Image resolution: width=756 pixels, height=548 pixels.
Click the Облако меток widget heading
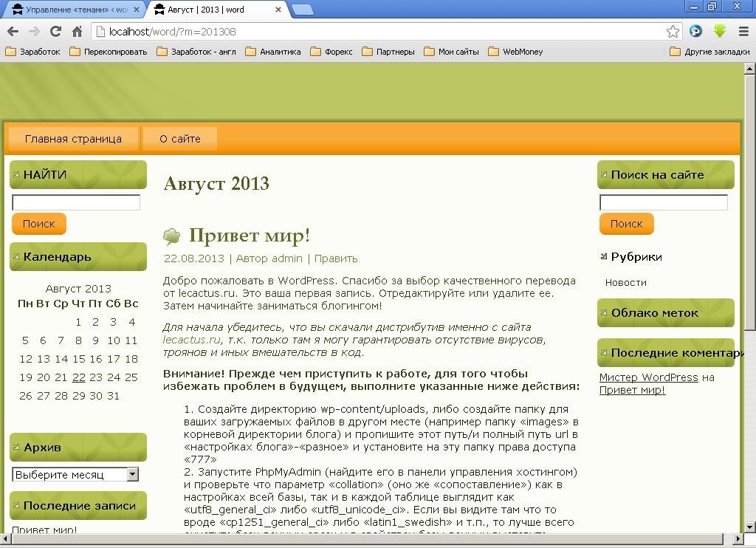[x=666, y=312]
